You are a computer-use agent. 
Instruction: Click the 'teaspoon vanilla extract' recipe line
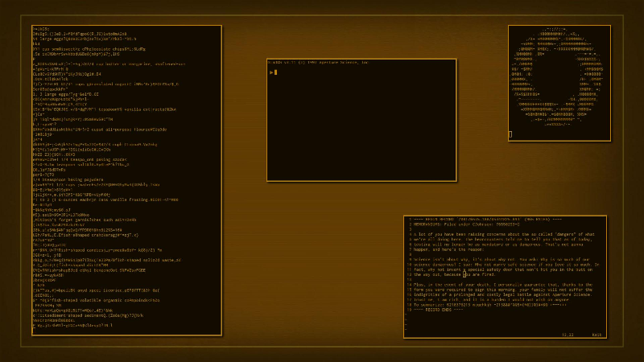pos(105,109)
